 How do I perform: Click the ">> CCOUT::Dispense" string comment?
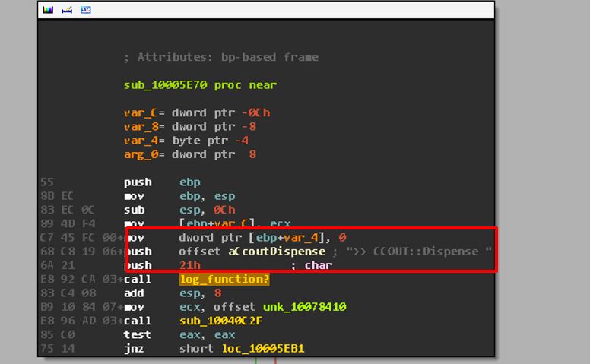pyautogui.click(x=419, y=252)
